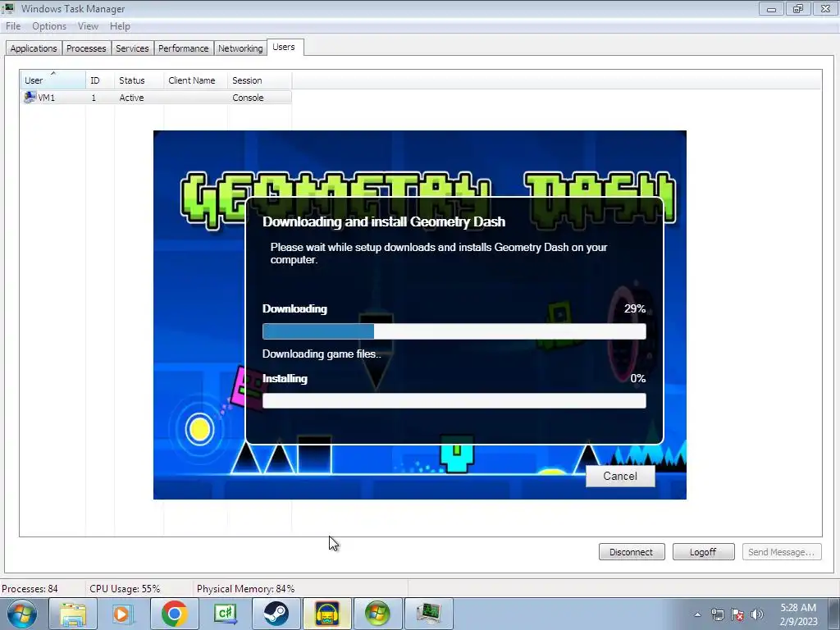Open Google Chrome from the taskbar
Image resolution: width=840 pixels, height=630 pixels.
pyautogui.click(x=174, y=614)
